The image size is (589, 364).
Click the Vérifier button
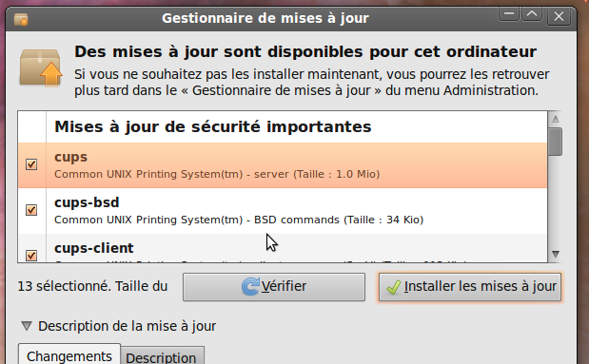(x=274, y=287)
